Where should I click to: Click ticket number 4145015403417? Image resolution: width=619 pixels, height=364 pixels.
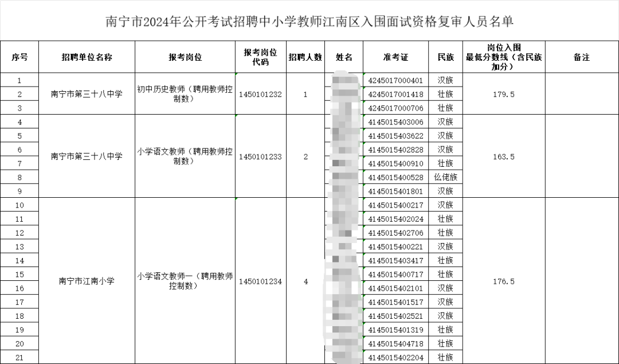[396, 260]
